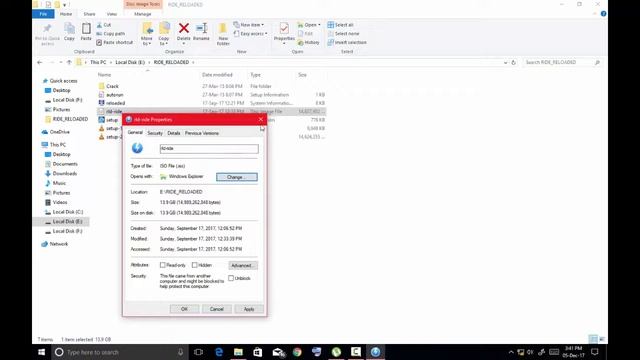Create a New folder from the ribbon
Screen dimensions: 640x360
pyautogui.click(x=223, y=34)
